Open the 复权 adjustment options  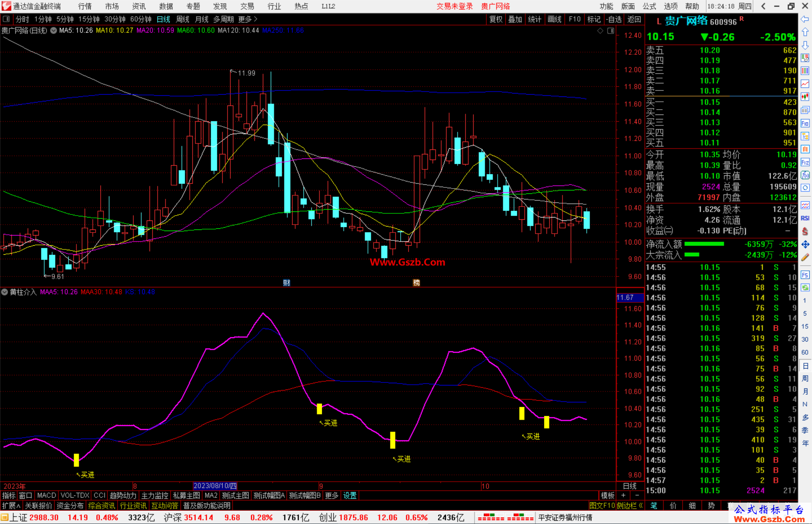(496, 19)
